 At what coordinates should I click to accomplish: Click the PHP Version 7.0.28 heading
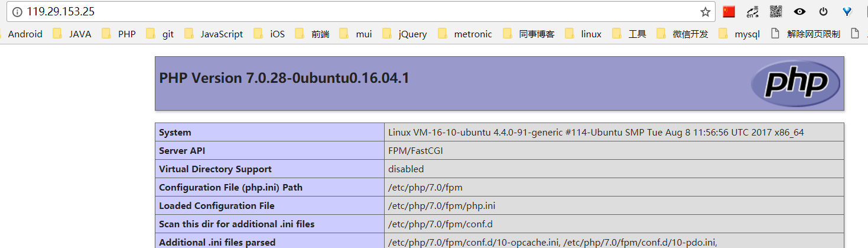point(284,78)
